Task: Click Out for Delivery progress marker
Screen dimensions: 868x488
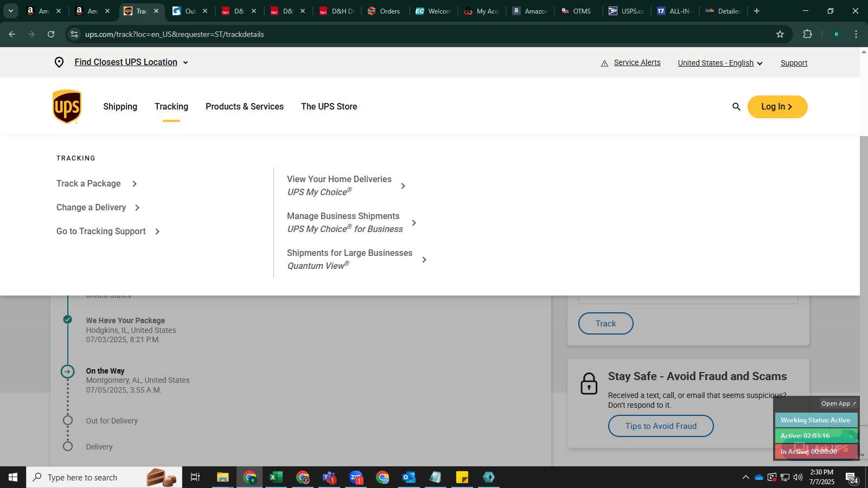Action: [x=67, y=420]
